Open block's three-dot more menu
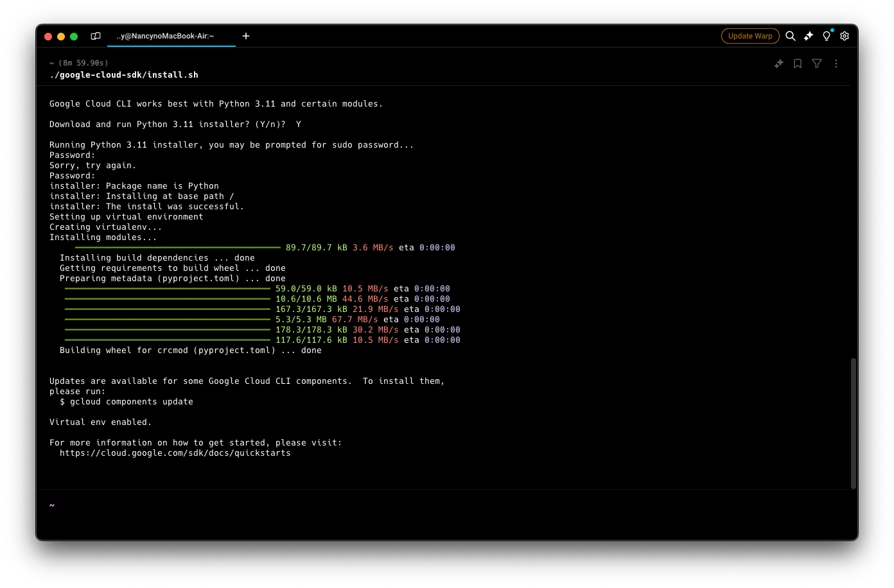The width and height of the screenshot is (894, 588). [836, 64]
